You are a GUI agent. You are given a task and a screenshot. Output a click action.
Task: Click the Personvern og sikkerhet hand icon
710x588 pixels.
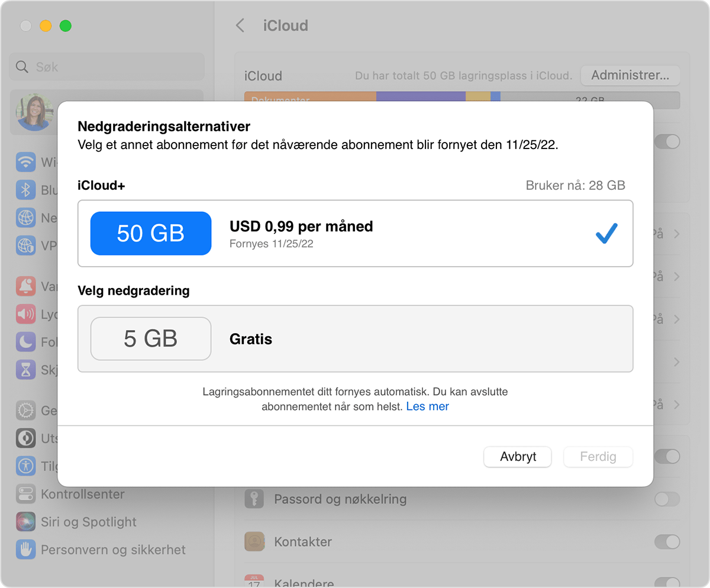(x=26, y=550)
